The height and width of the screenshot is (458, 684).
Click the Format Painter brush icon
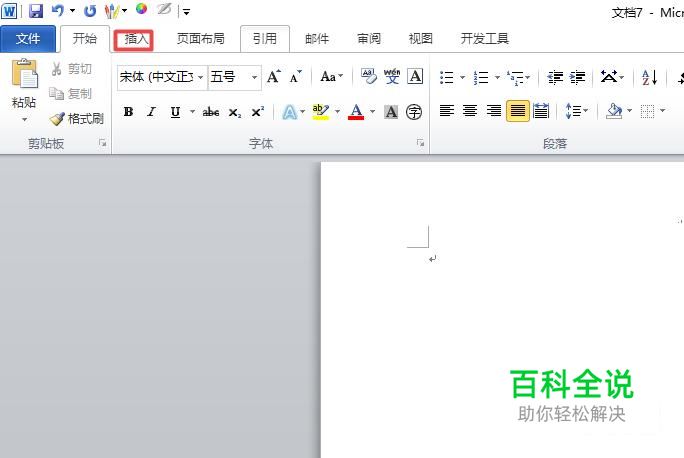click(x=57, y=119)
